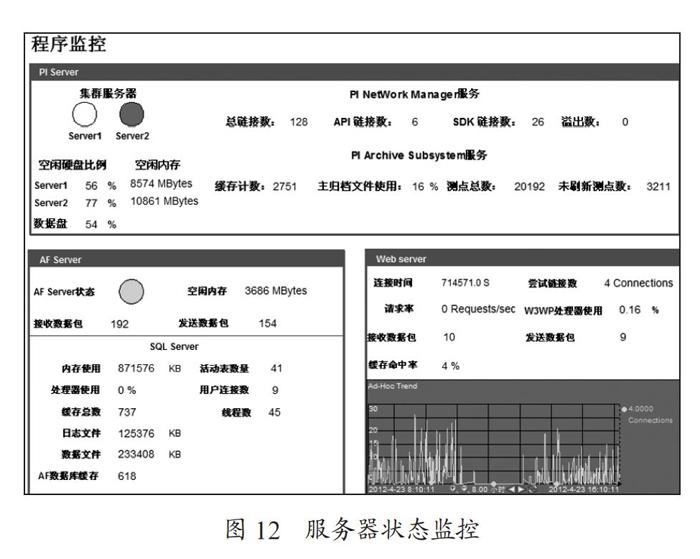
Task: Click the 内存使用 value 871576
Action: 136,368
